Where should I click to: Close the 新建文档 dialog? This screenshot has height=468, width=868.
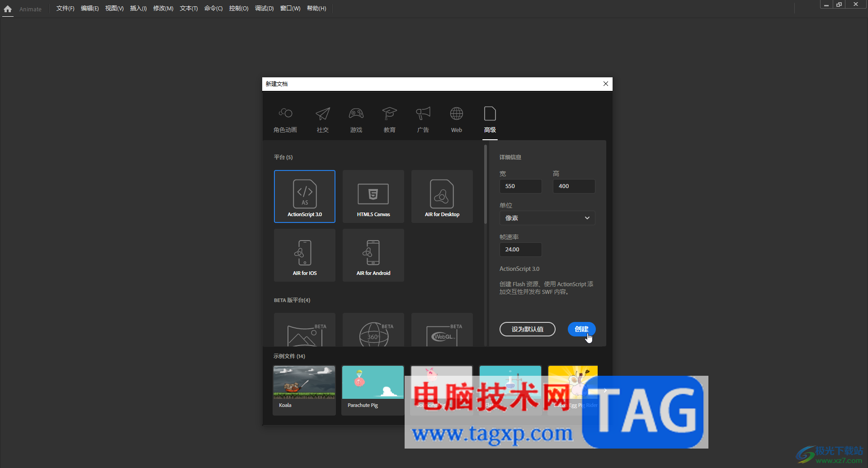point(605,84)
